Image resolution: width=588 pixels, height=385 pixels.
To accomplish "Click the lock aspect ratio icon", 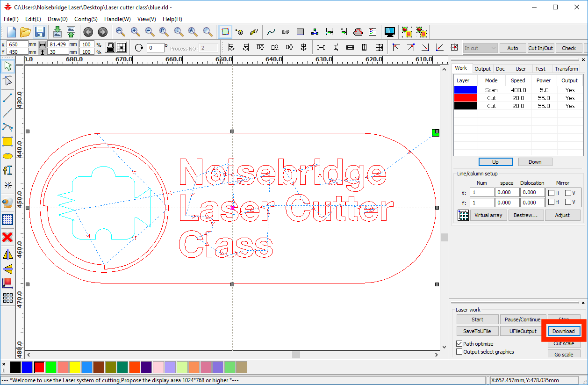I will (110, 48).
